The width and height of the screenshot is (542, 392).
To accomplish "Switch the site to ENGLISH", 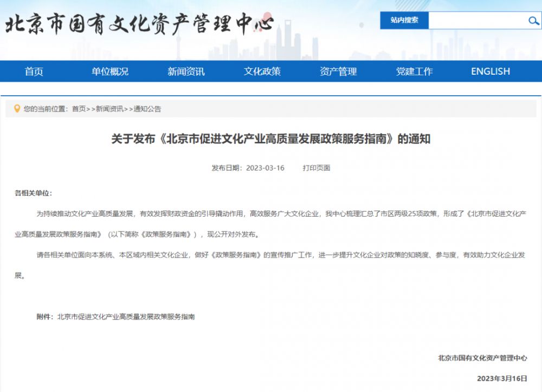I will point(491,71).
